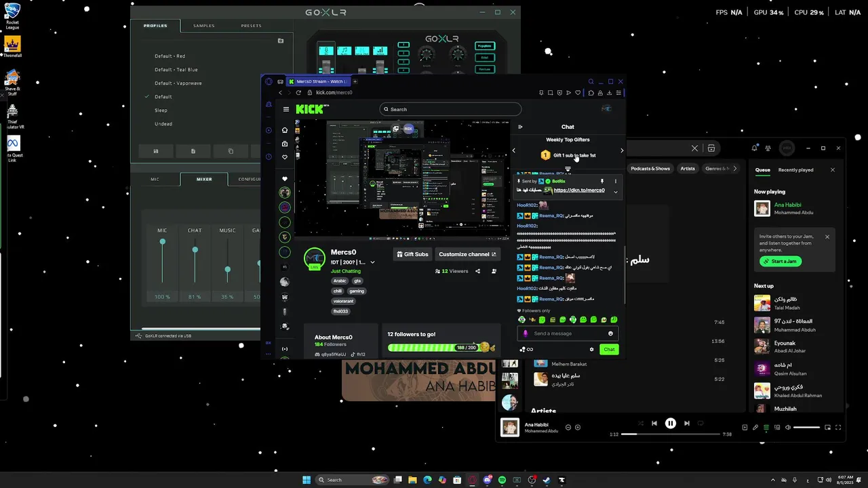The height and width of the screenshot is (488, 868).
Task: Collapse the Kick chat panel
Action: click(x=520, y=127)
